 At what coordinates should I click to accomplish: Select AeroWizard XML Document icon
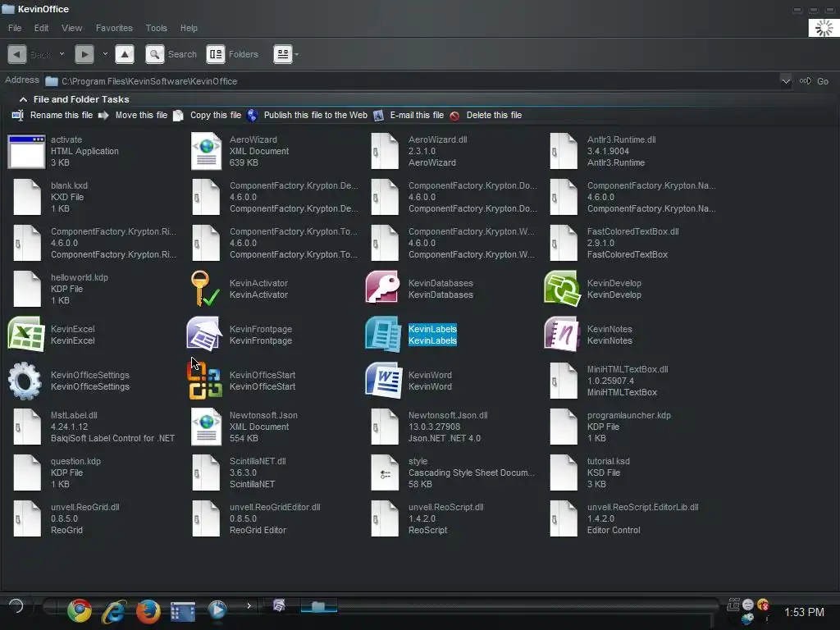pyautogui.click(x=206, y=152)
